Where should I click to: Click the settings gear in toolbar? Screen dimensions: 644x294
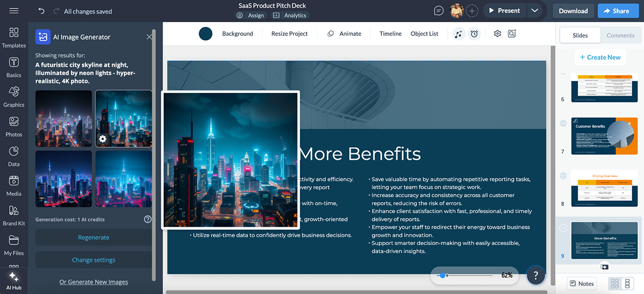[x=497, y=34]
